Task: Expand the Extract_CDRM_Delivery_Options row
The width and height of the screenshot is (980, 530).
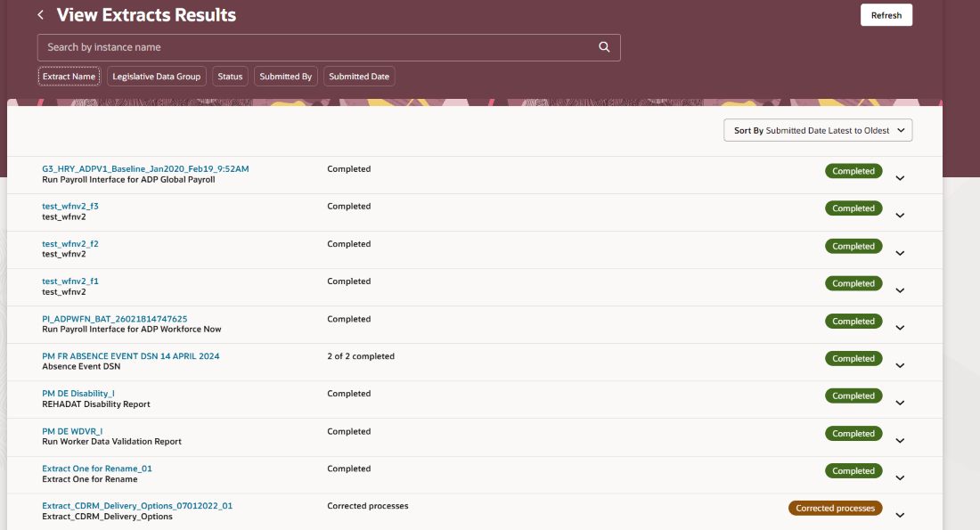Action: (900, 514)
